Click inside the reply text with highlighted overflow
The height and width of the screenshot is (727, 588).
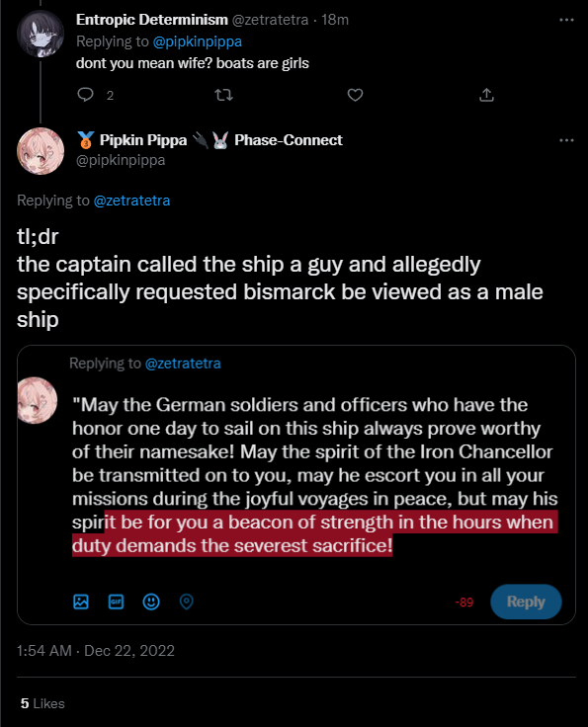pyautogui.click(x=315, y=475)
